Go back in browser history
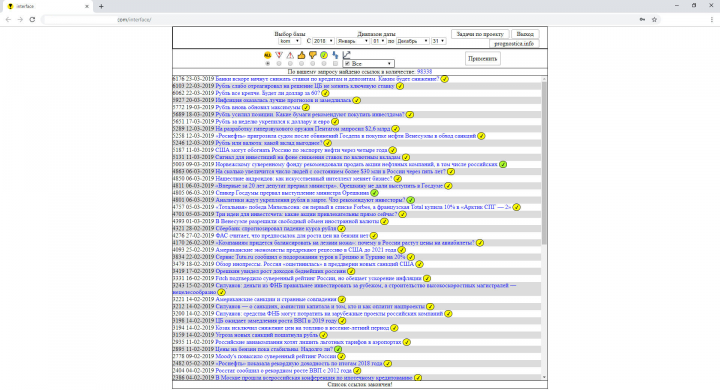The height and width of the screenshot is (390, 720). tap(8, 20)
